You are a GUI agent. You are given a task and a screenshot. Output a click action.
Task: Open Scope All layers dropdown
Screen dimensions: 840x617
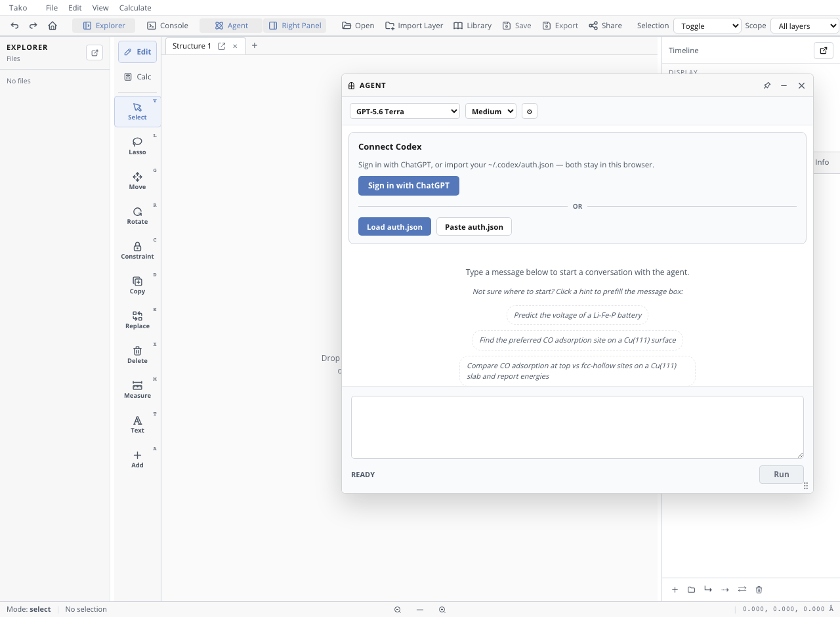coord(805,26)
